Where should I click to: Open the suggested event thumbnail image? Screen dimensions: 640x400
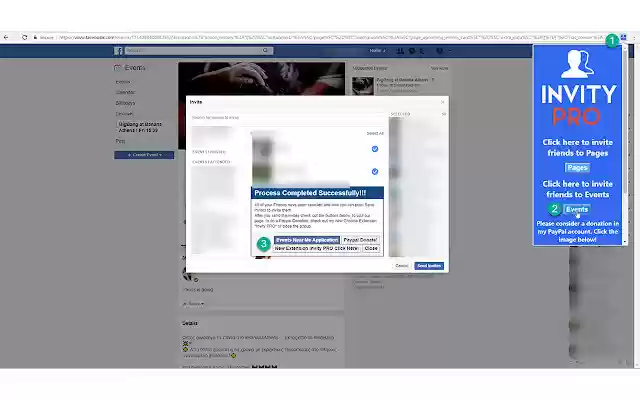(x=363, y=85)
